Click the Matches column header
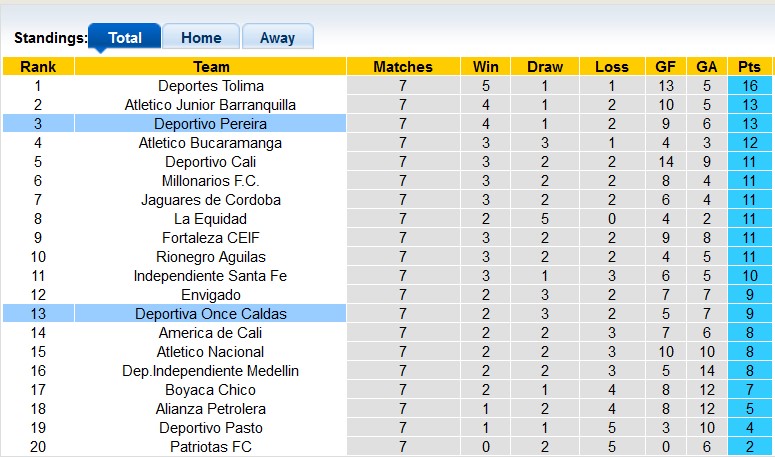The image size is (775, 457). [x=403, y=67]
